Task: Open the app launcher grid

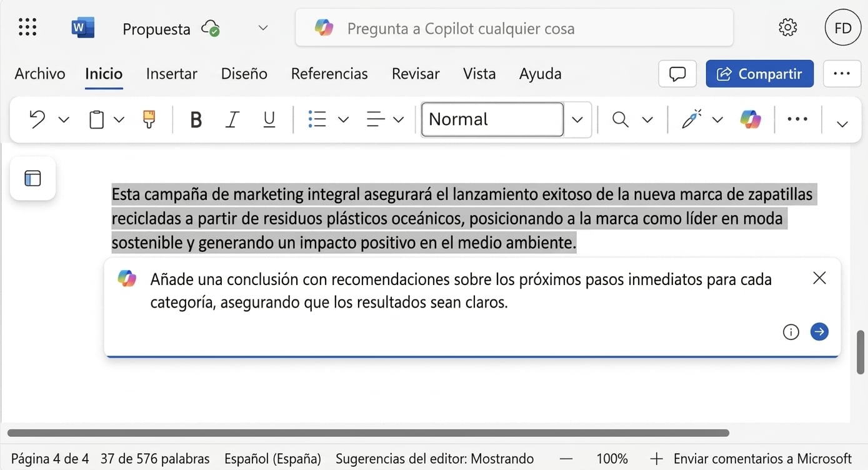Action: pos(27,27)
